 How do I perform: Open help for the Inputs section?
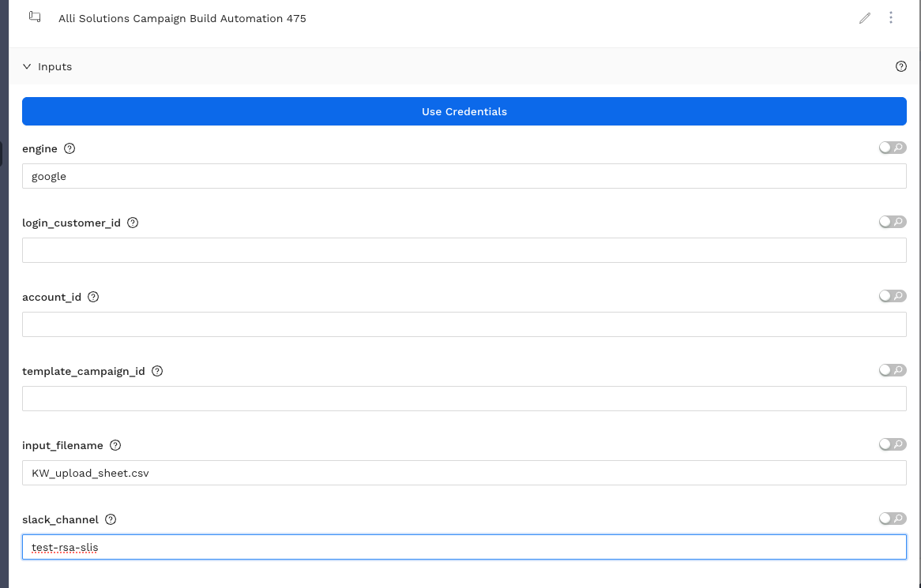pos(901,66)
